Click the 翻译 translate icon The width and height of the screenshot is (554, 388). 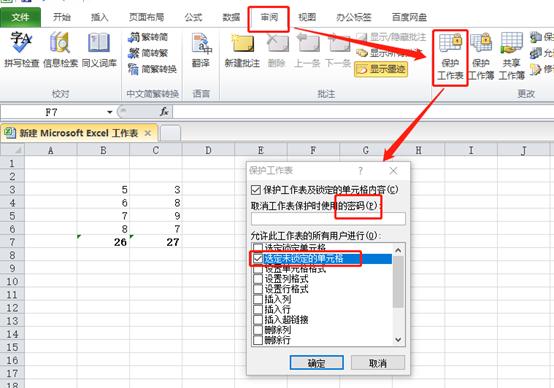201,49
